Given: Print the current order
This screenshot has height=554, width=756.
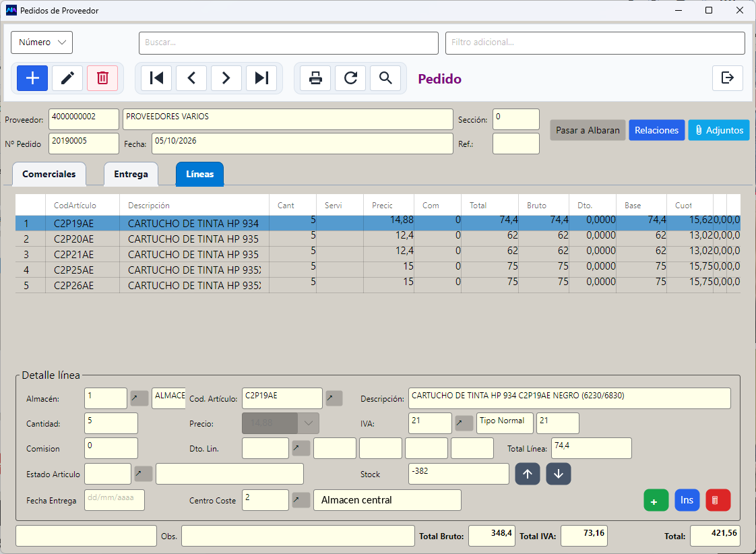Looking at the screenshot, I should click(x=315, y=78).
